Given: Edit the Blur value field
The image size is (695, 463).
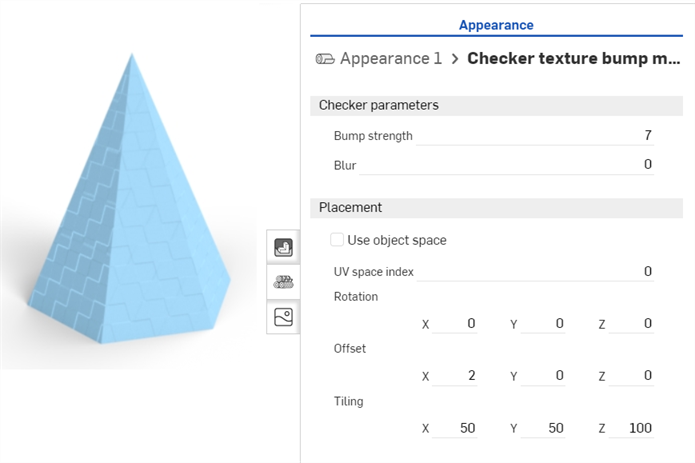Looking at the screenshot, I should [x=506, y=165].
